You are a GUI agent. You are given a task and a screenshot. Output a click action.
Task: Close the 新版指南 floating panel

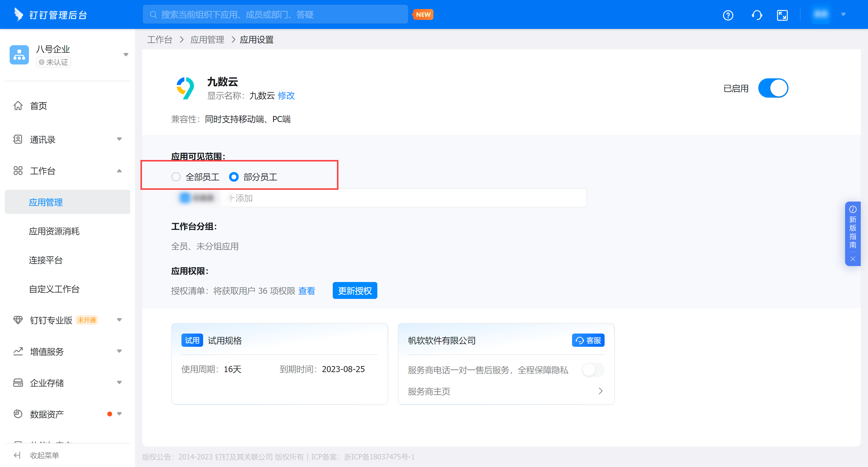pyautogui.click(x=853, y=259)
